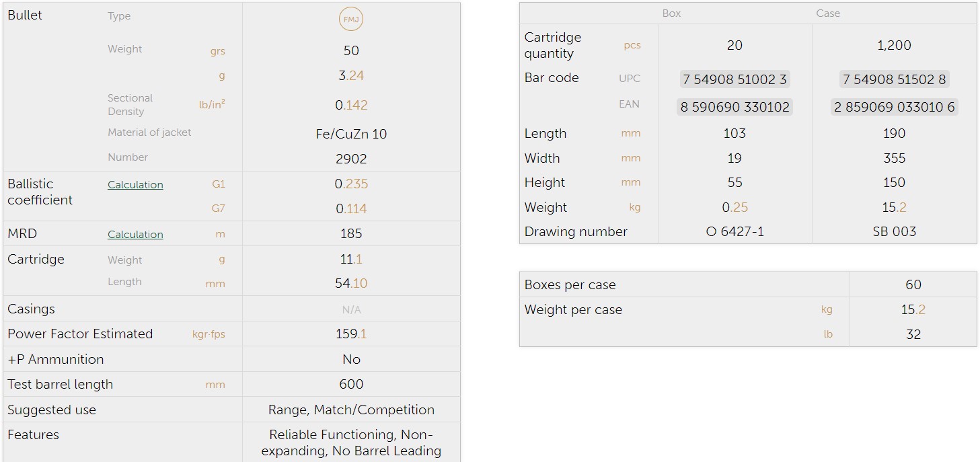Select the Box EAN bar code
The height and width of the screenshot is (462, 980).
(x=734, y=107)
